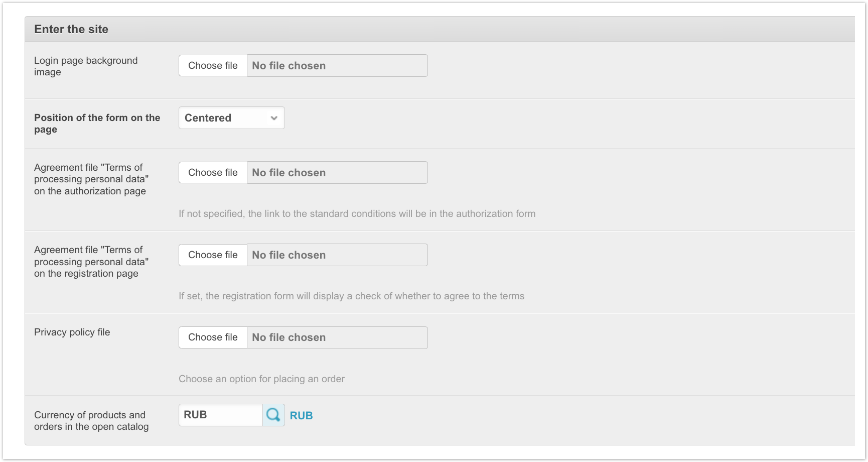Click No file chosen for authorization agreement
Image resolution: width=868 pixels, height=462 pixels.
point(337,173)
